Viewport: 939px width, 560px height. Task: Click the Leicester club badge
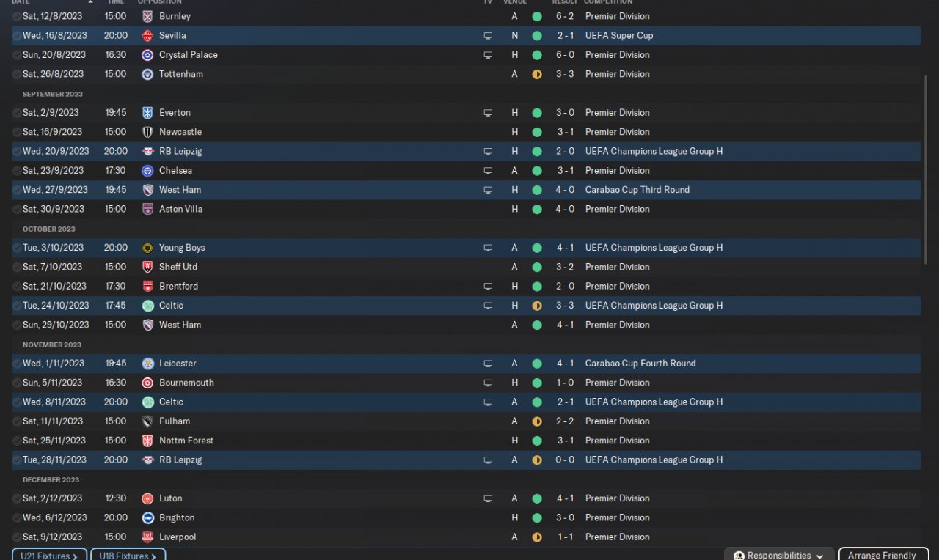pos(147,364)
